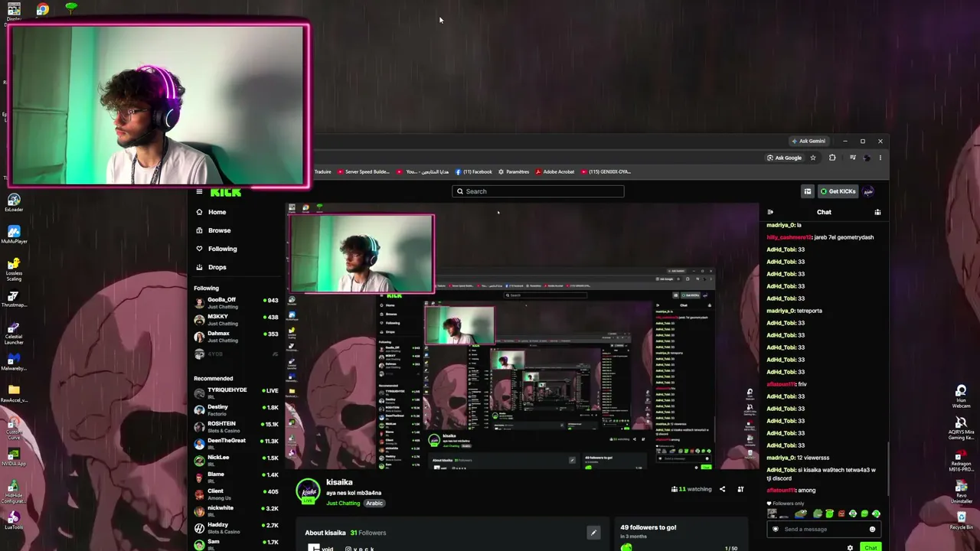This screenshot has height=551, width=980.
Task: Open the Google Chrome desktop shortcut
Action: (x=43, y=9)
